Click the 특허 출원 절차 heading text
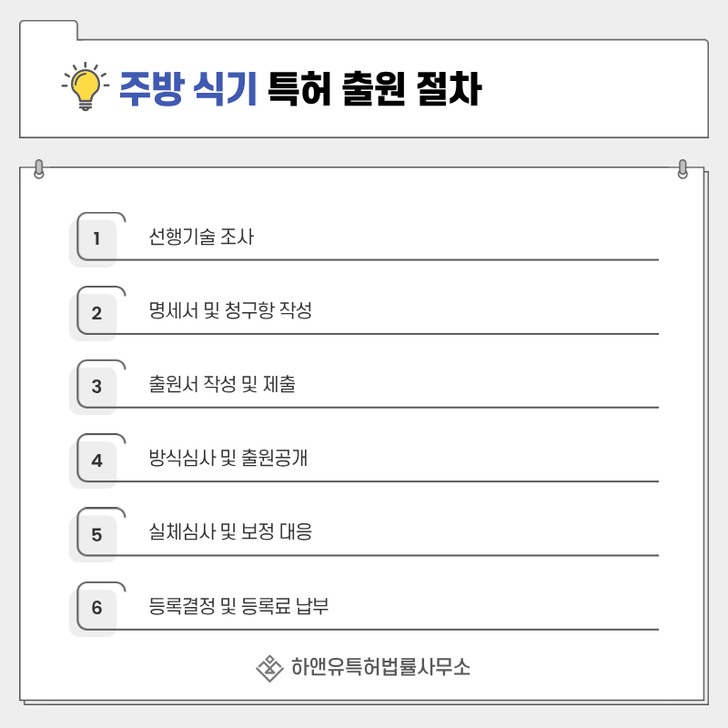 pos(374,90)
